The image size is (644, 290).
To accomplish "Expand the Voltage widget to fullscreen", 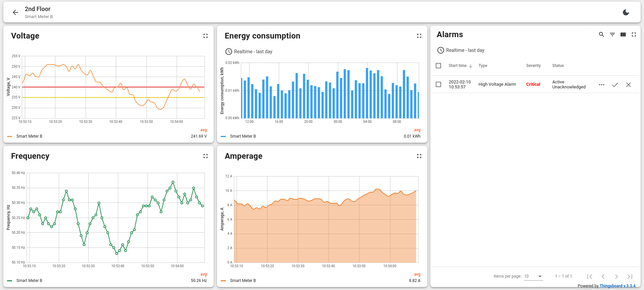I will coord(206,36).
